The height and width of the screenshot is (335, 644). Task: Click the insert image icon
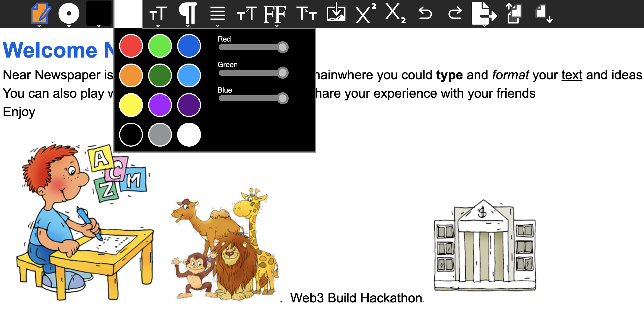pos(336,13)
